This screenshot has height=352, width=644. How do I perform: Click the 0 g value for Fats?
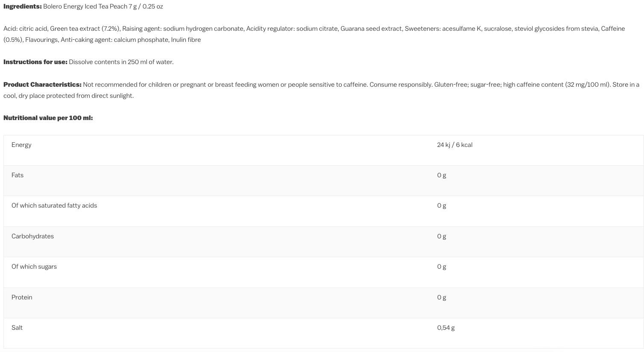[442, 175]
